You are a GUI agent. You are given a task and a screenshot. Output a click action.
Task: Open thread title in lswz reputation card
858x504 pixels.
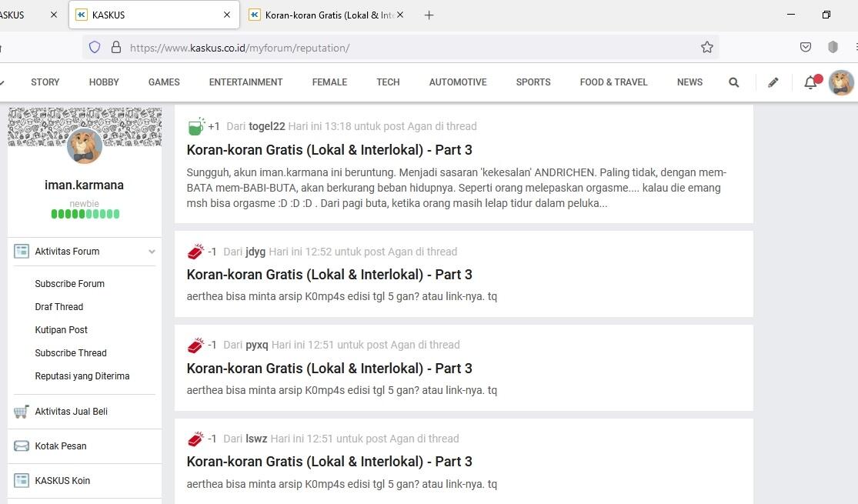[x=329, y=462]
